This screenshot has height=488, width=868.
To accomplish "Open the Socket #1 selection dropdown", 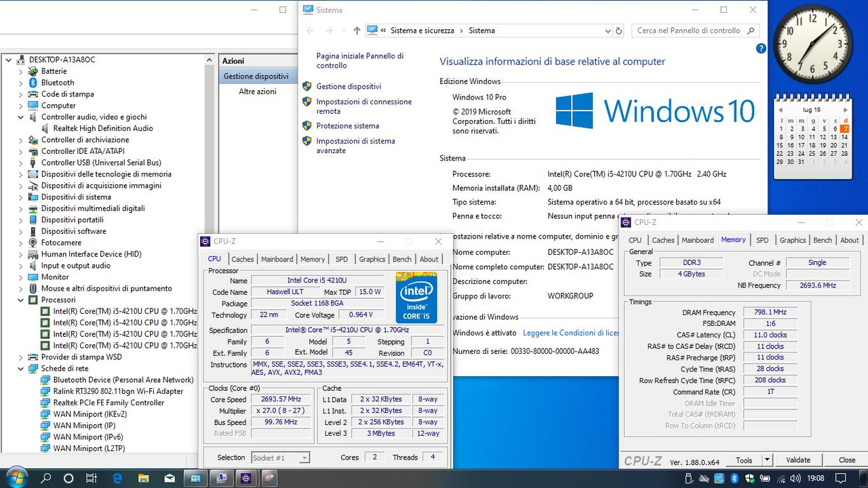I will click(304, 457).
